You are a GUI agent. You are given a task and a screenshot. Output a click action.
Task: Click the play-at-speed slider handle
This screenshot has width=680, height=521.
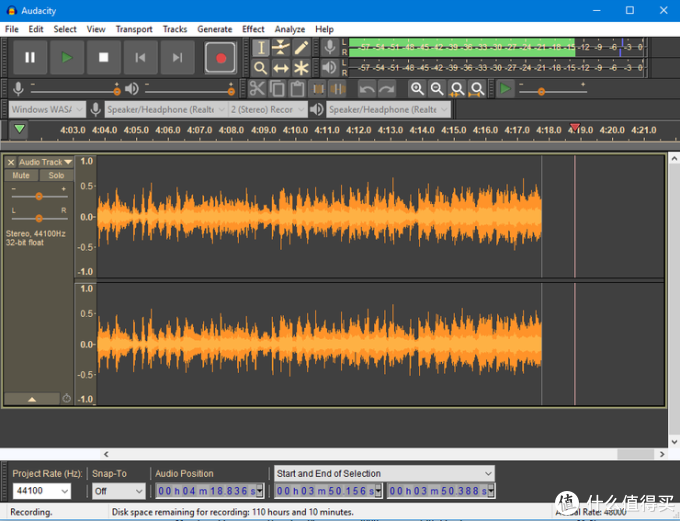541,92
